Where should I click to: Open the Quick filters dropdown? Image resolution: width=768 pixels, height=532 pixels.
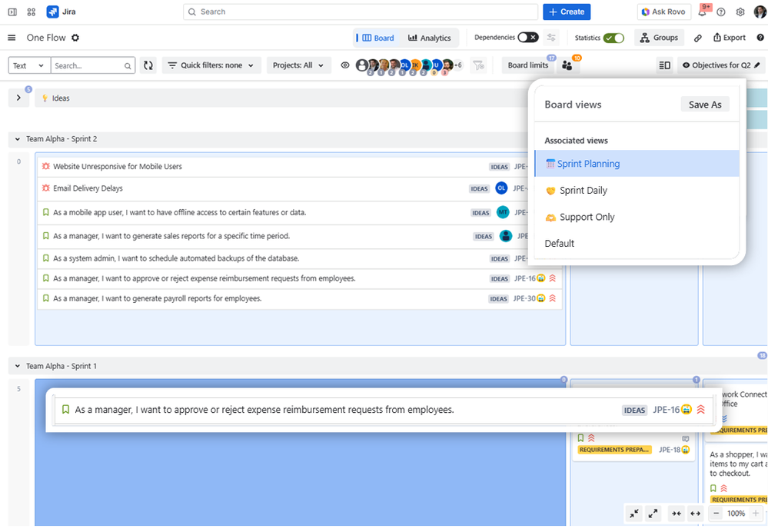(x=211, y=65)
